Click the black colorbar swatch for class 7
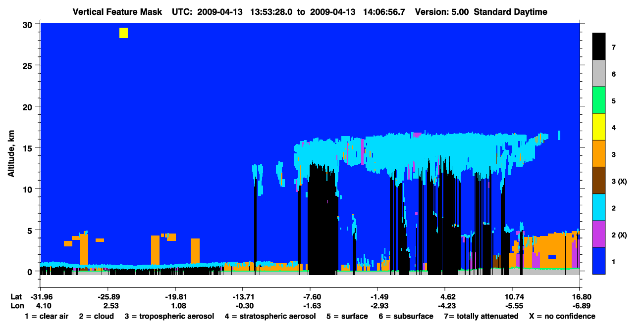Screen dimensions: 644x330 coord(599,47)
